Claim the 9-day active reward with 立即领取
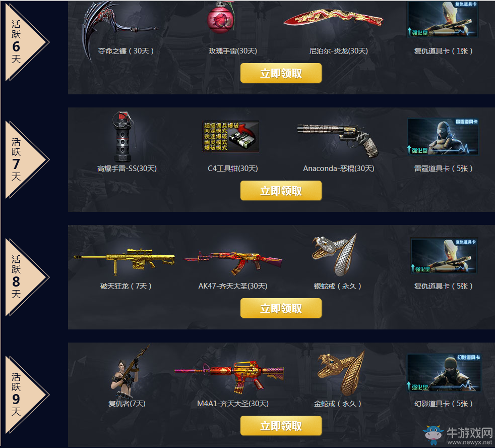 point(281,426)
